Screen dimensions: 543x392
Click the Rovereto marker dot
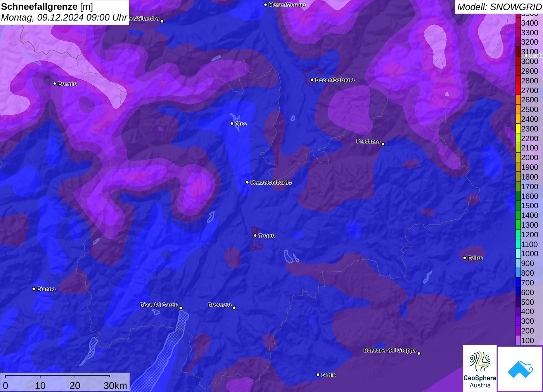[x=234, y=307]
